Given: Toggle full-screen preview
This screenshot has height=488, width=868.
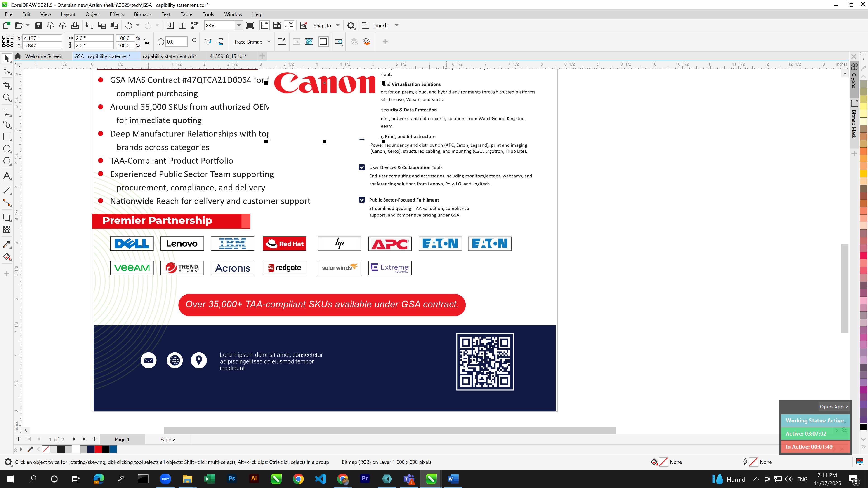Looking at the screenshot, I should [250, 26].
